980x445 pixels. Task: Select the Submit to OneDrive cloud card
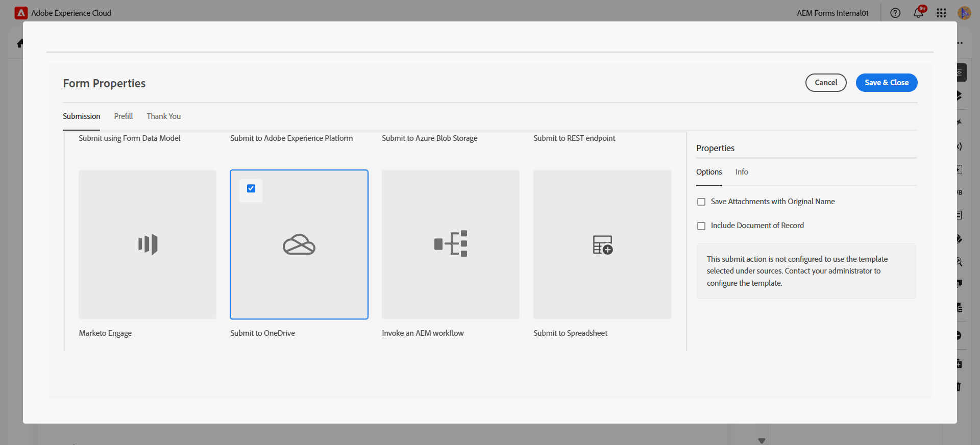pyautogui.click(x=299, y=244)
